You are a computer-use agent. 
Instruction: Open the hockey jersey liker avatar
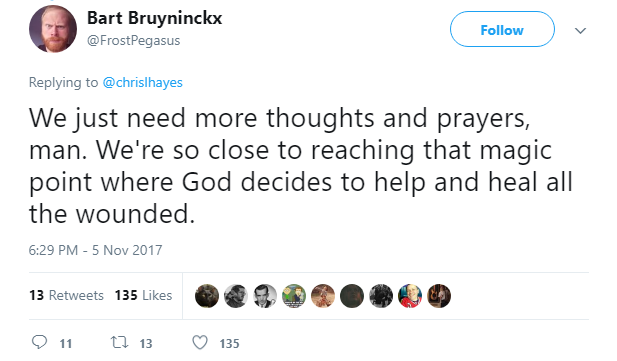coord(410,296)
